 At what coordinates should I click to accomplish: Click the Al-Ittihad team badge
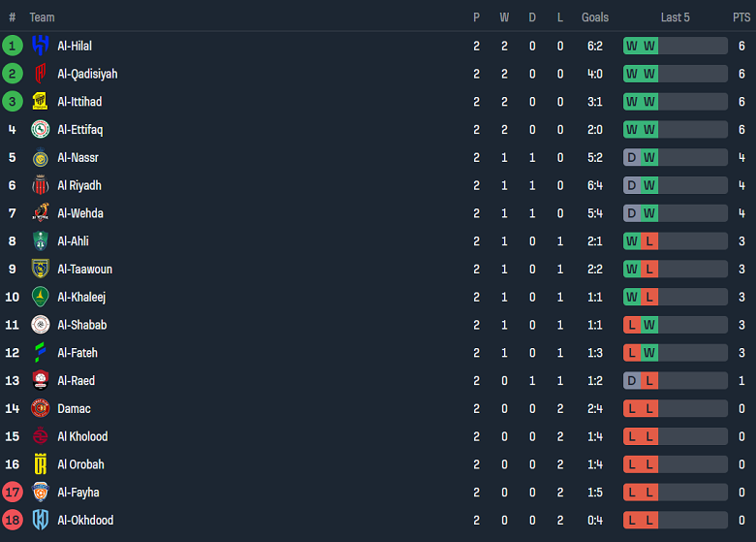click(40, 102)
